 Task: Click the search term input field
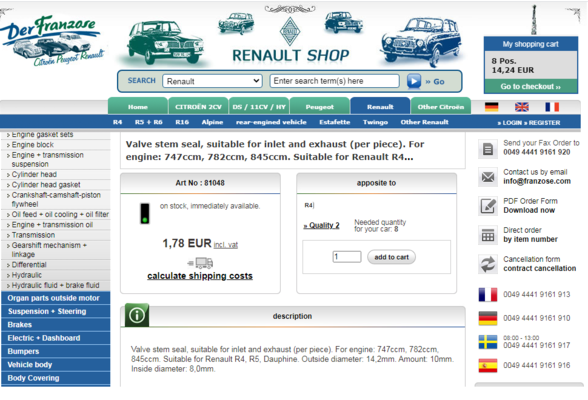(x=334, y=81)
